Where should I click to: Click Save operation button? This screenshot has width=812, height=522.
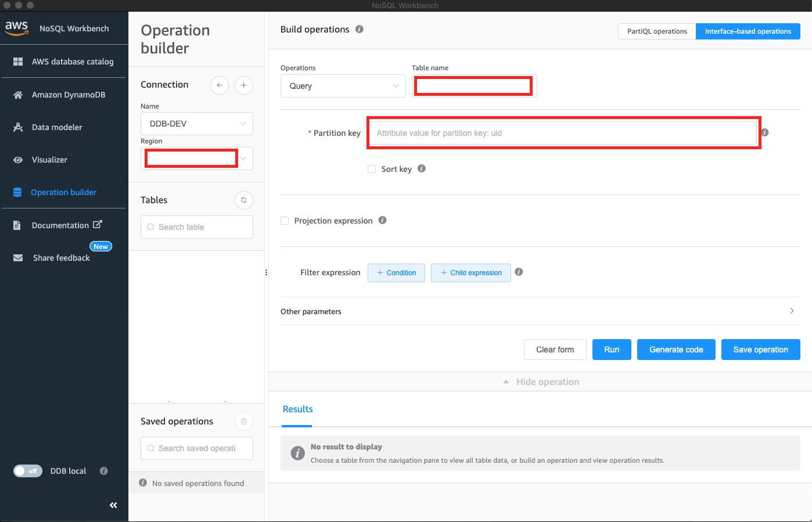761,350
